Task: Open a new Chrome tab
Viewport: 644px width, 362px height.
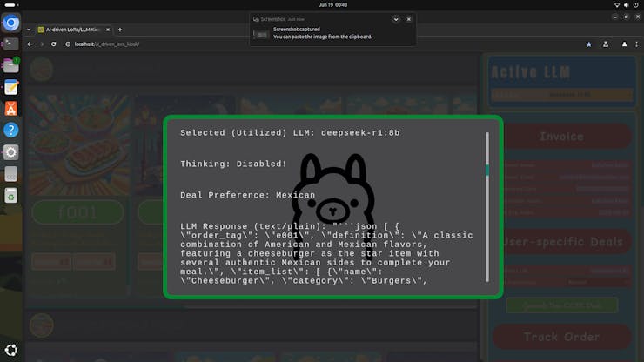Action: pos(120,30)
